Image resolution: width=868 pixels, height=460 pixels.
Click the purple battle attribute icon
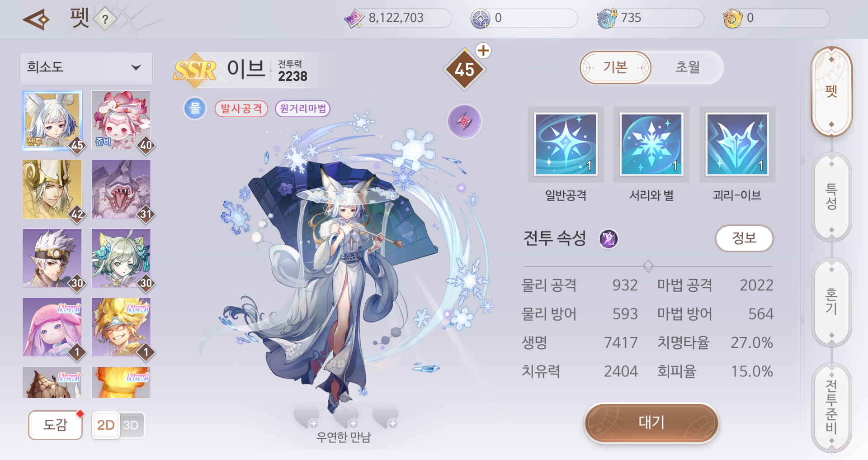[x=609, y=239]
